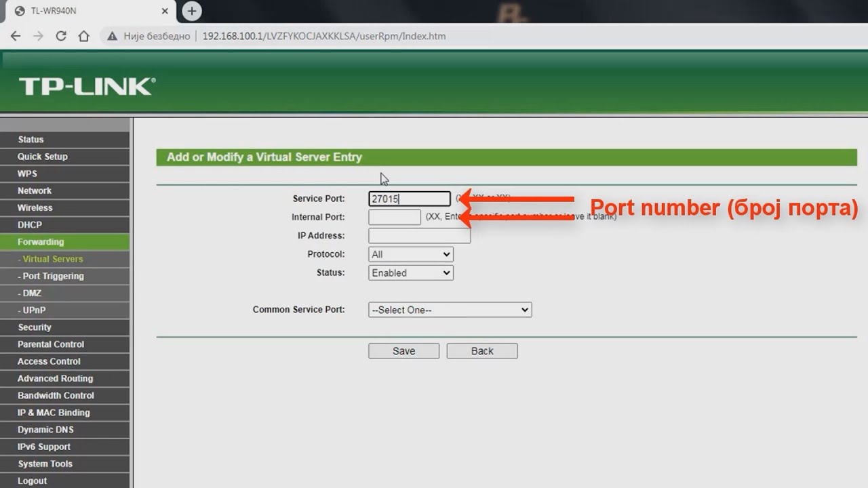Click the Internal Port label
Viewport: 868px width, 488px height.
[318, 217]
